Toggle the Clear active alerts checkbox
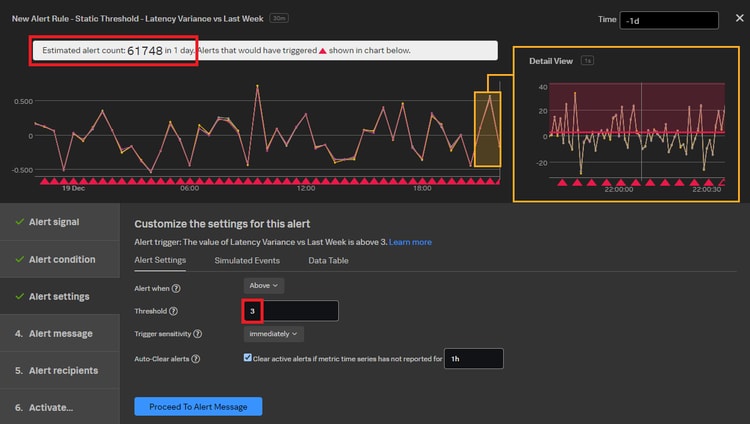 pos(248,358)
